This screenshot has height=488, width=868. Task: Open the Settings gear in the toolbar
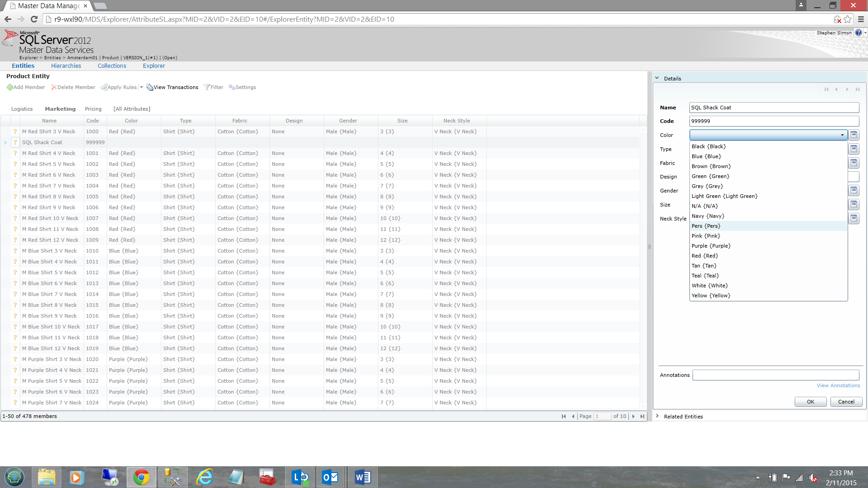click(231, 87)
